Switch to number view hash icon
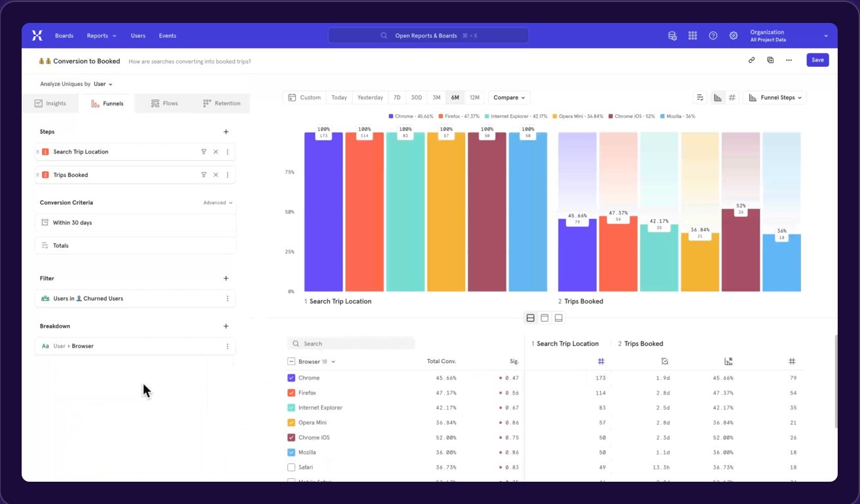Viewport: 860px width, 504px height. 733,98
